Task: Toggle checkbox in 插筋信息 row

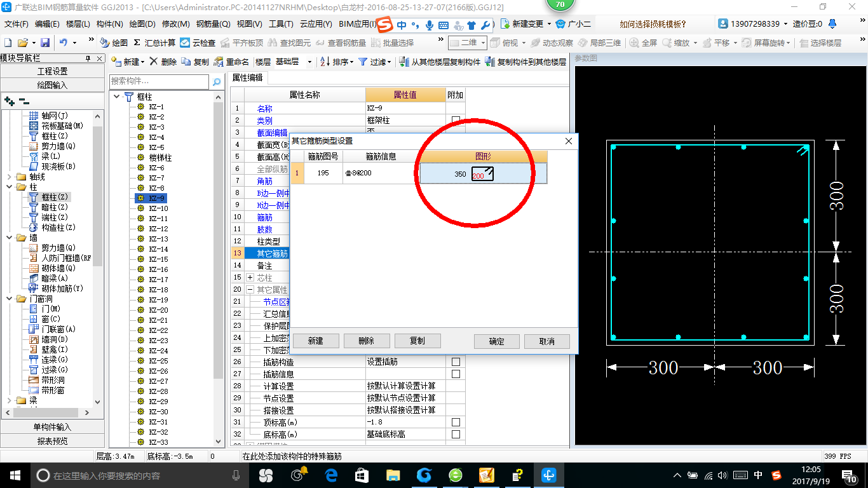Action: pyautogui.click(x=456, y=374)
